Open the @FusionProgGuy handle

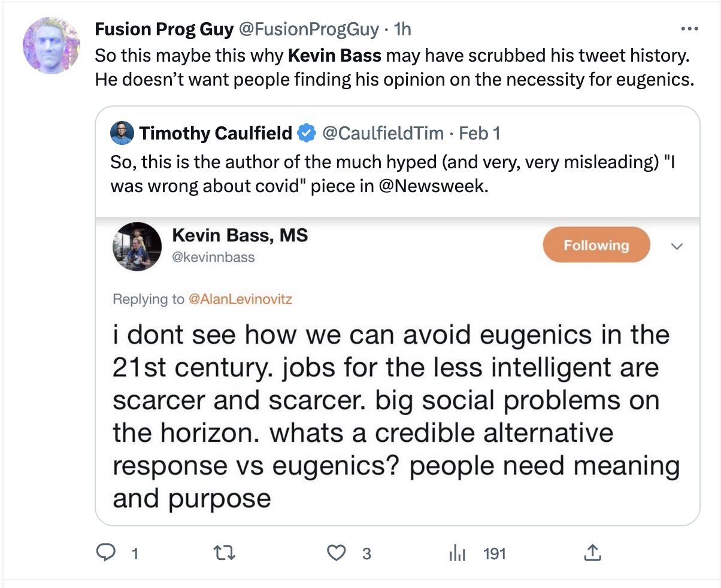(x=309, y=29)
